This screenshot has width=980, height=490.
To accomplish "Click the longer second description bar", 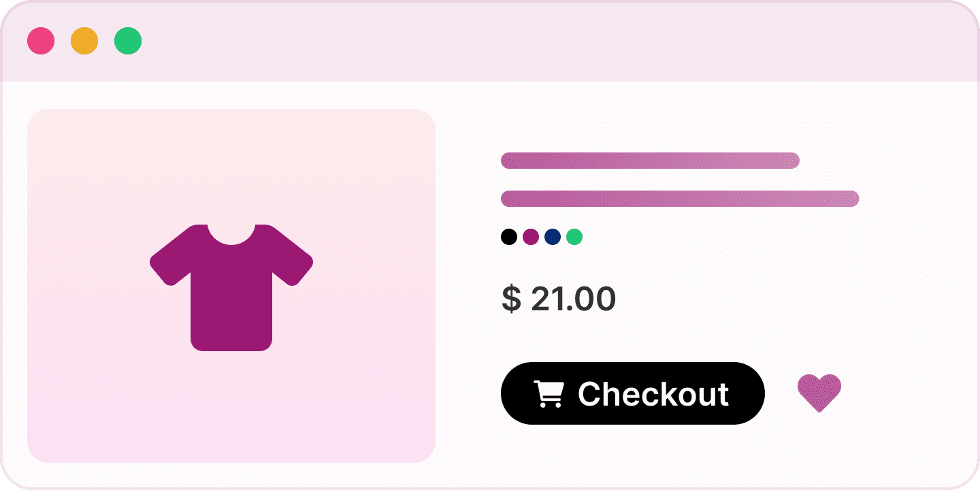I will (680, 199).
